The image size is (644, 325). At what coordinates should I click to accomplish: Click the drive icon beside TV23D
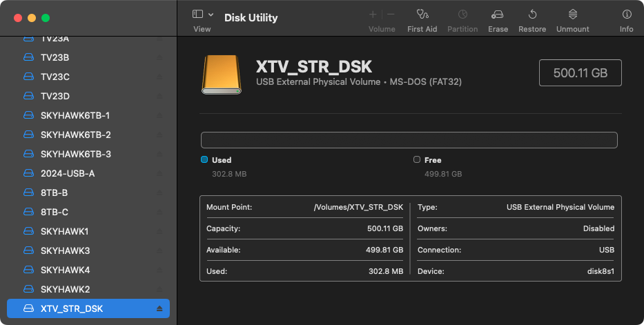coord(28,96)
